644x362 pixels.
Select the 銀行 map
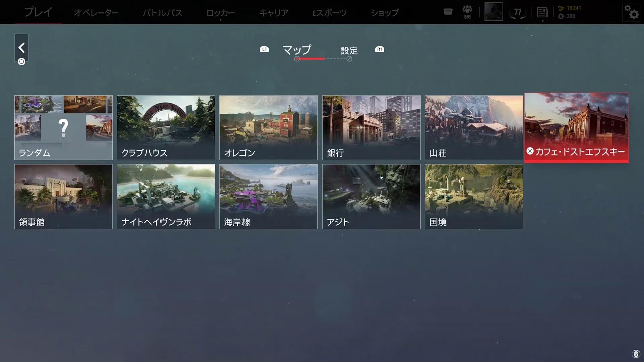point(371,128)
